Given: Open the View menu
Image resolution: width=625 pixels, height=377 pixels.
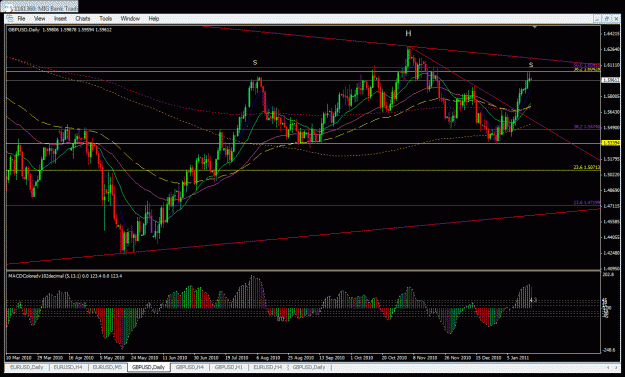Looking at the screenshot, I should tap(39, 18).
